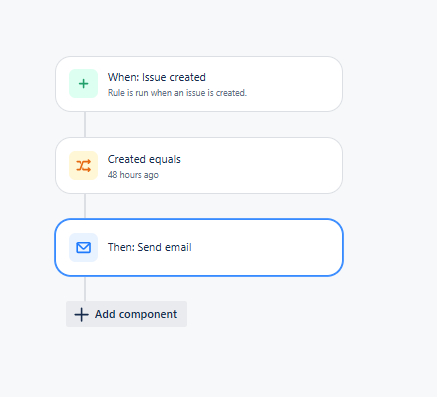Viewport: 437px width, 397px height.
Task: Click connector line between condition and Send email
Action: pos(85,206)
